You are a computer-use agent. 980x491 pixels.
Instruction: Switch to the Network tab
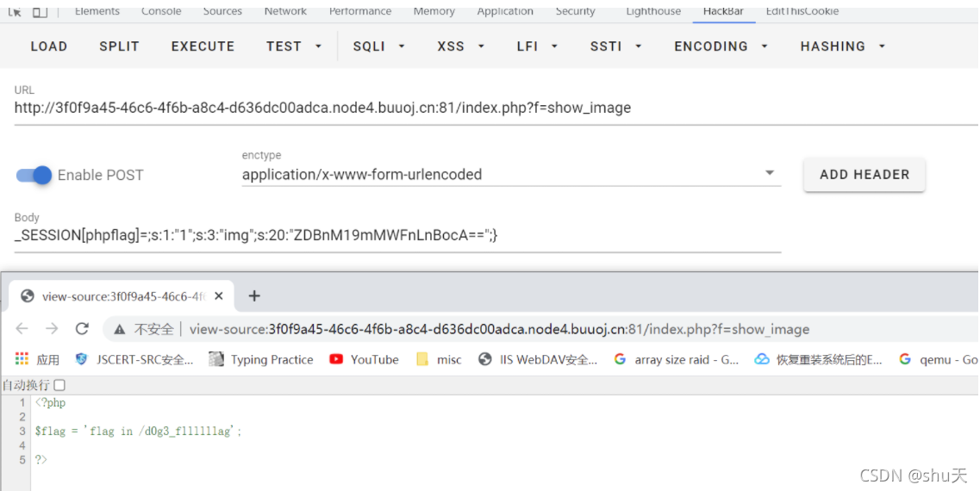(x=285, y=11)
